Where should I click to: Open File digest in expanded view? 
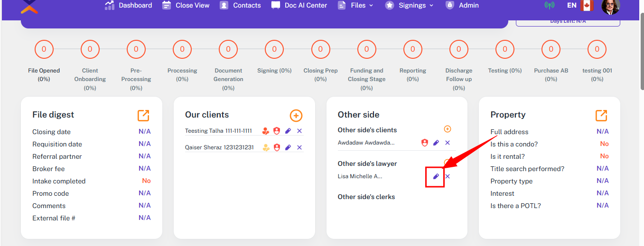pyautogui.click(x=143, y=115)
